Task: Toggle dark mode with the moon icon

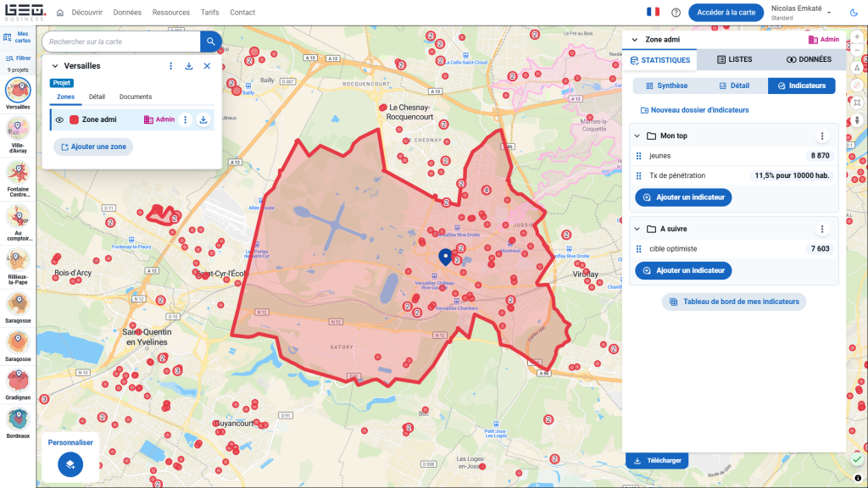Action: tap(854, 13)
